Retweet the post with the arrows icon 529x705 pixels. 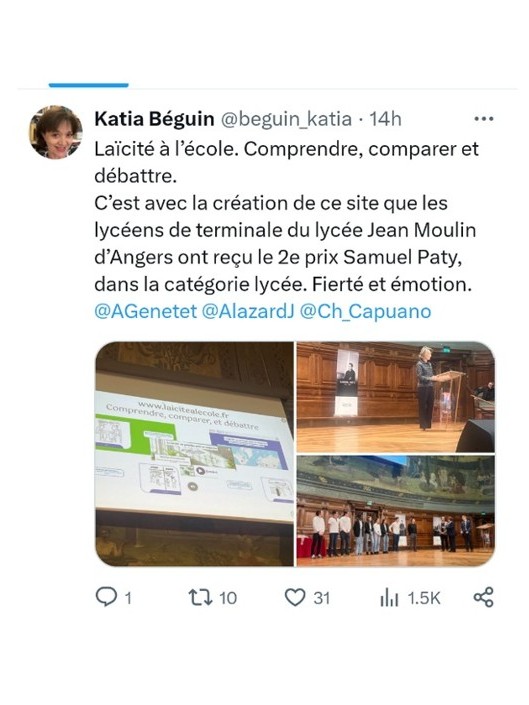coord(200,597)
